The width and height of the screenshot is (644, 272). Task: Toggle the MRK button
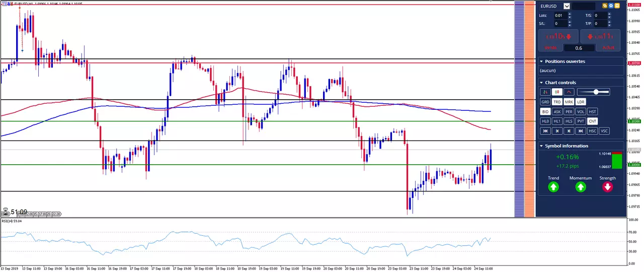(x=569, y=102)
